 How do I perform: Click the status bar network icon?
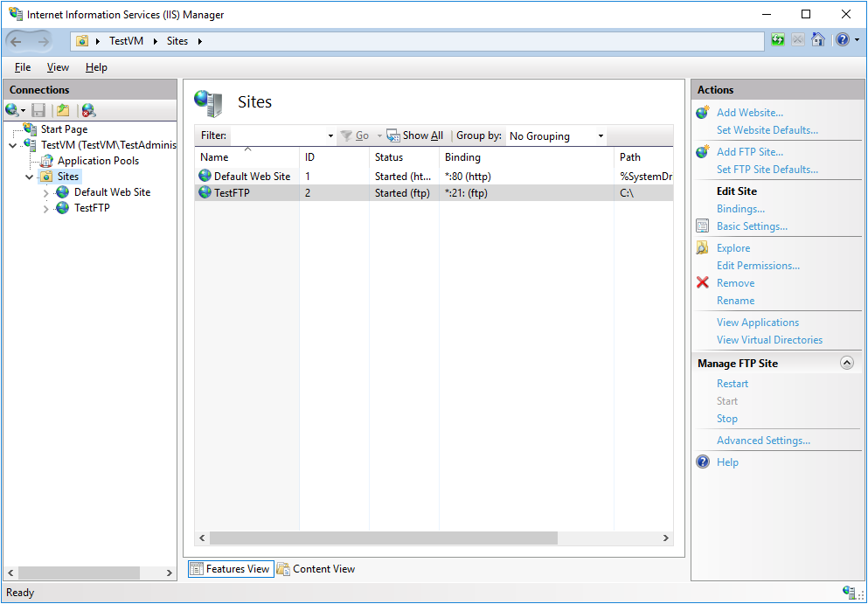tap(849, 592)
